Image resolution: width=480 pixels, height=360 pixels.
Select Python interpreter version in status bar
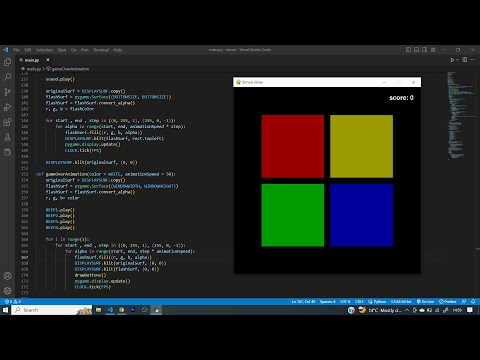pyautogui.click(x=401, y=301)
